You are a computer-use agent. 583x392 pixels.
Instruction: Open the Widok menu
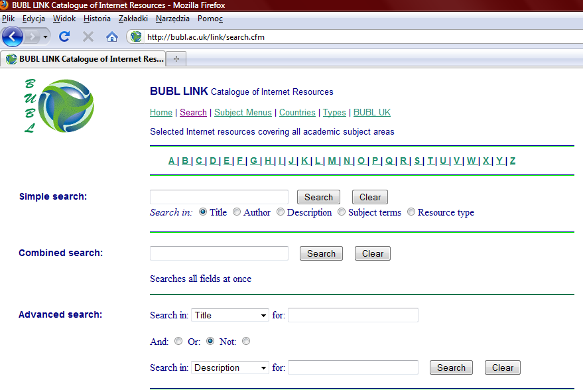pos(64,19)
